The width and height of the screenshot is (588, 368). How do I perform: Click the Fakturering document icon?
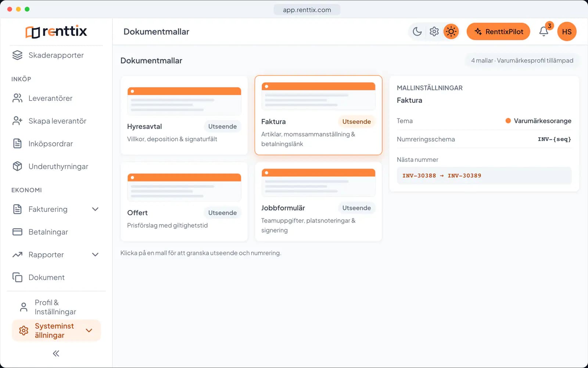click(17, 209)
